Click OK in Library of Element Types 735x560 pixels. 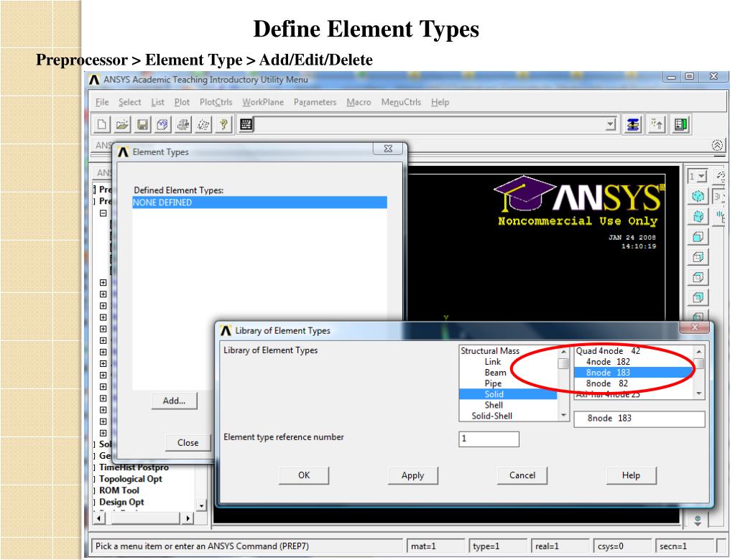(304, 475)
